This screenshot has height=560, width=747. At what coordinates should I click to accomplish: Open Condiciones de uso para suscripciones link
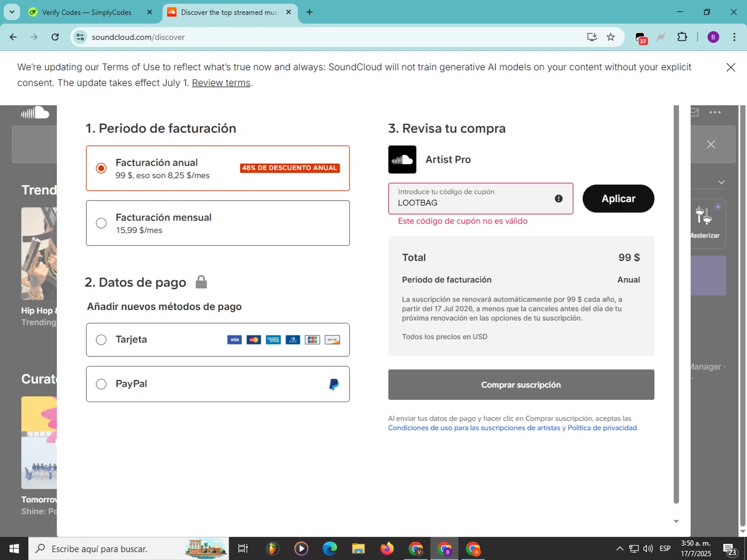474,428
